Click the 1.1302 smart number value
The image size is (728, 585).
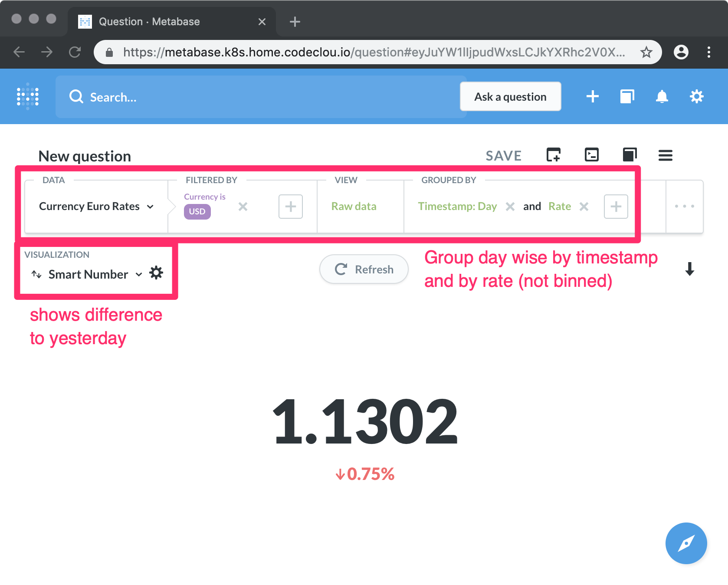pyautogui.click(x=365, y=422)
